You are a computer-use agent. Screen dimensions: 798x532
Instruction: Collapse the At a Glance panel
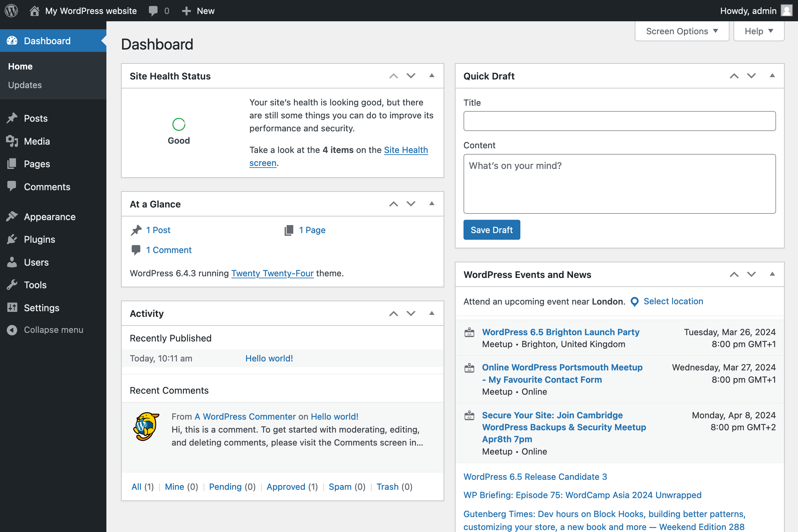[432, 203]
